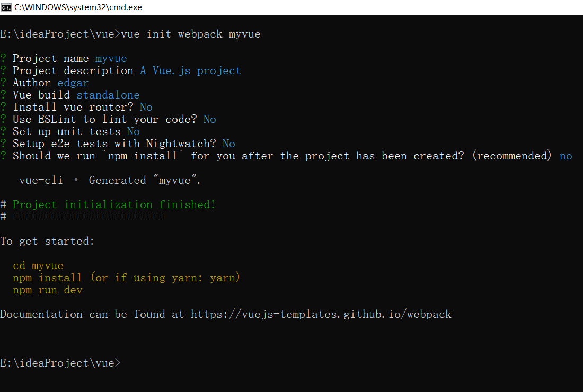Click the vuejs-templates.github.io/webpack URL
583x392 pixels.
[x=321, y=314]
